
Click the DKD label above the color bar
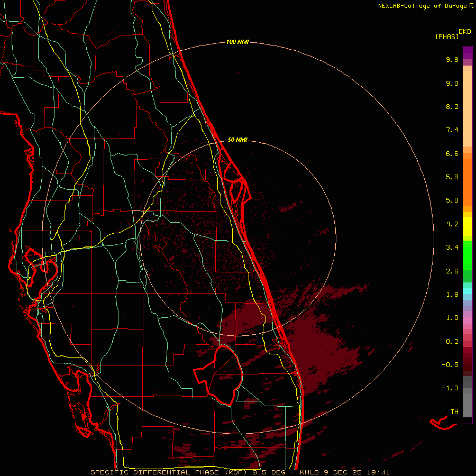click(465, 32)
